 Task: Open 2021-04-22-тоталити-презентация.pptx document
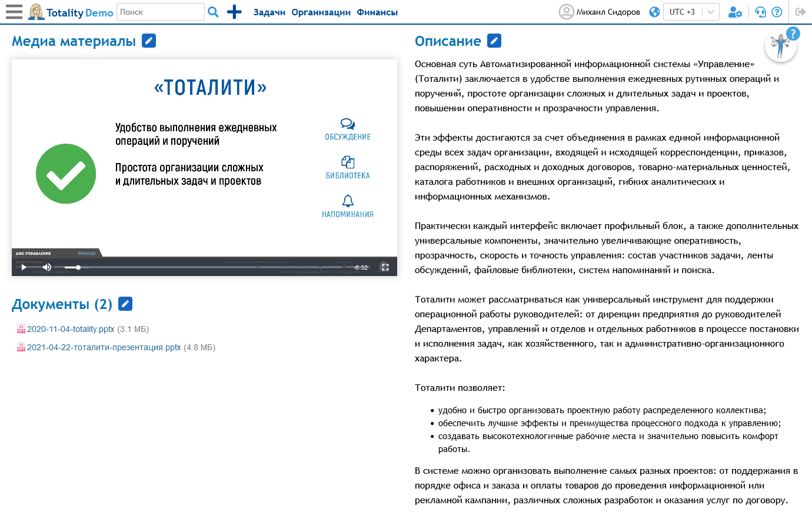[104, 347]
